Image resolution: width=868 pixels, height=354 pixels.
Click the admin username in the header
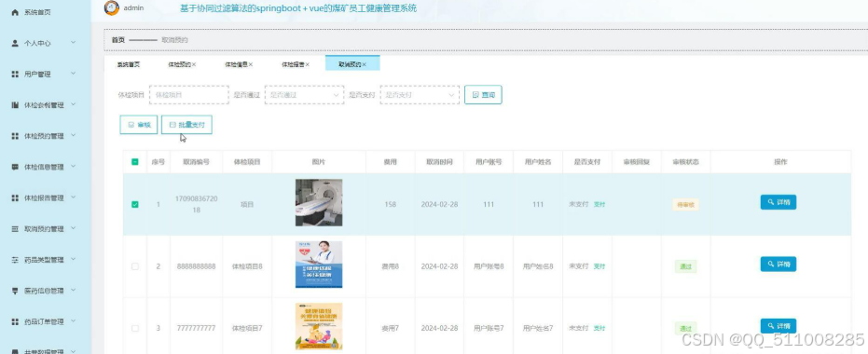tap(133, 7)
